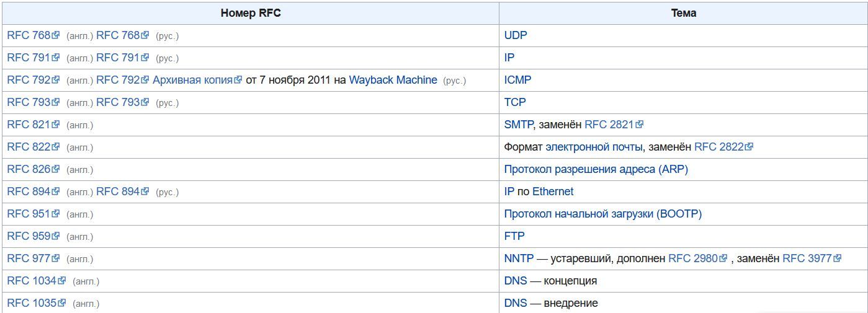
Task: Open the ICMP topic link
Action: pos(517,80)
